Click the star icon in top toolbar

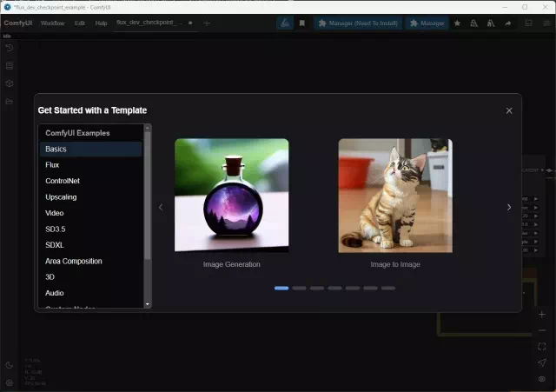click(458, 23)
